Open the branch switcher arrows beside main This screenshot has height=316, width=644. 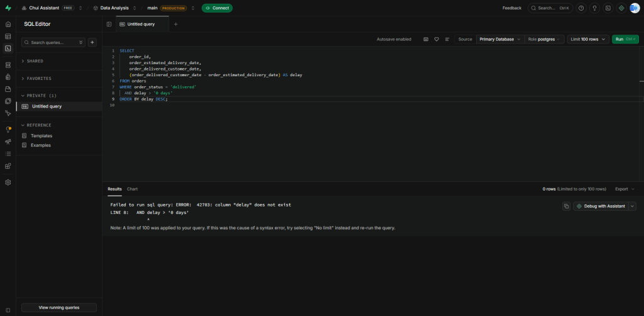point(193,8)
